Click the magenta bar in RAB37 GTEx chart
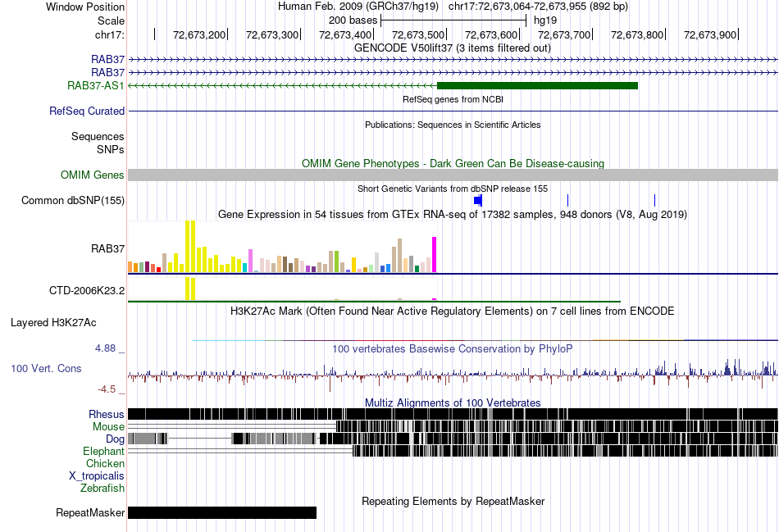This screenshot has width=779, height=532. 435,254
